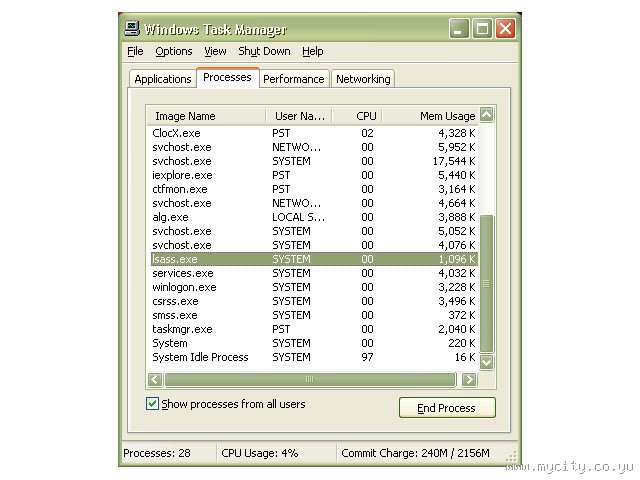The image size is (640, 480).
Task: Click the End Process button
Action: [x=447, y=408]
